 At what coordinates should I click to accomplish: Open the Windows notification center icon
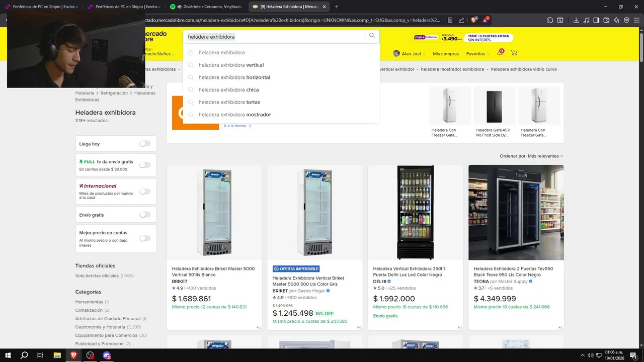tap(633, 355)
